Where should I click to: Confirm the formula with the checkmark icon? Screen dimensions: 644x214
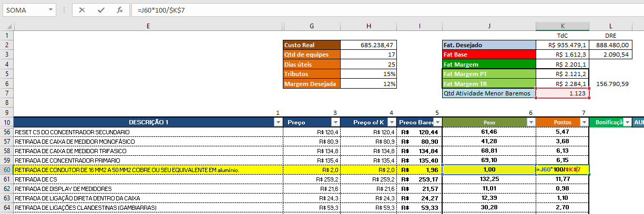pos(100,10)
